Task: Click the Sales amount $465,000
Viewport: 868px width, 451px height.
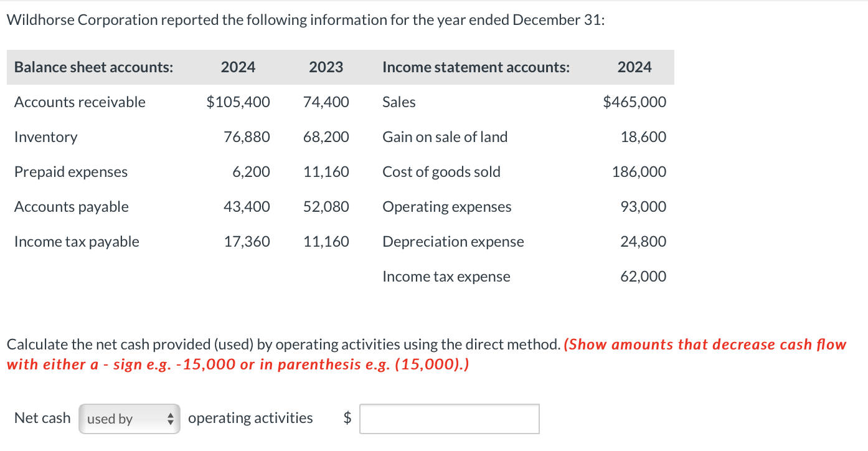Action: [x=634, y=102]
